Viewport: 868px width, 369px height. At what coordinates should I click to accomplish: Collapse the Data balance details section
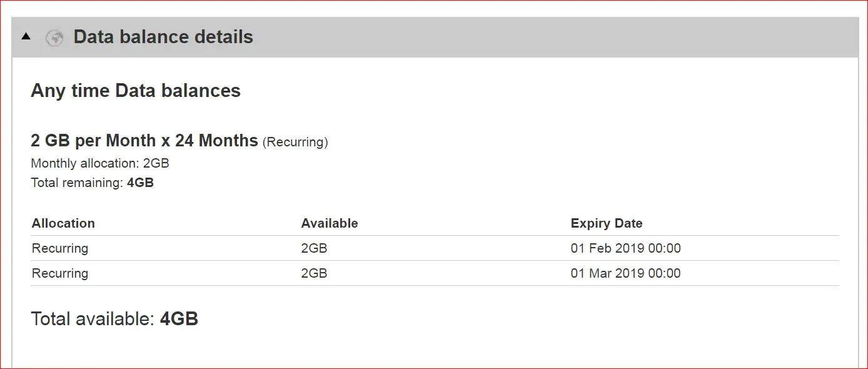[26, 37]
